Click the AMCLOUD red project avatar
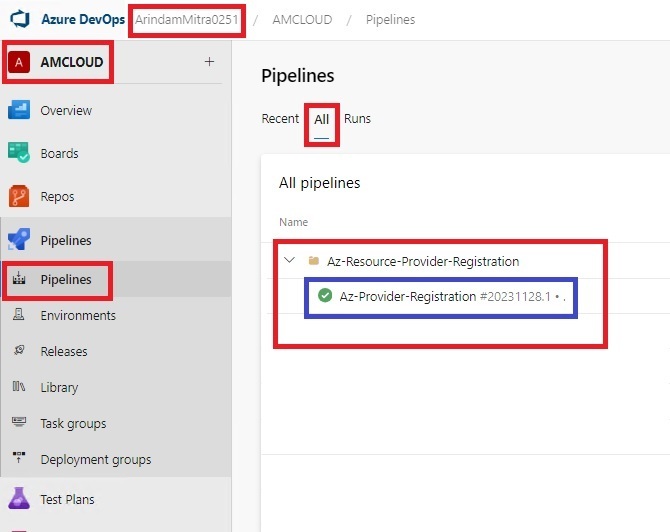Viewport: 670px width, 532px height. pyautogui.click(x=19, y=62)
